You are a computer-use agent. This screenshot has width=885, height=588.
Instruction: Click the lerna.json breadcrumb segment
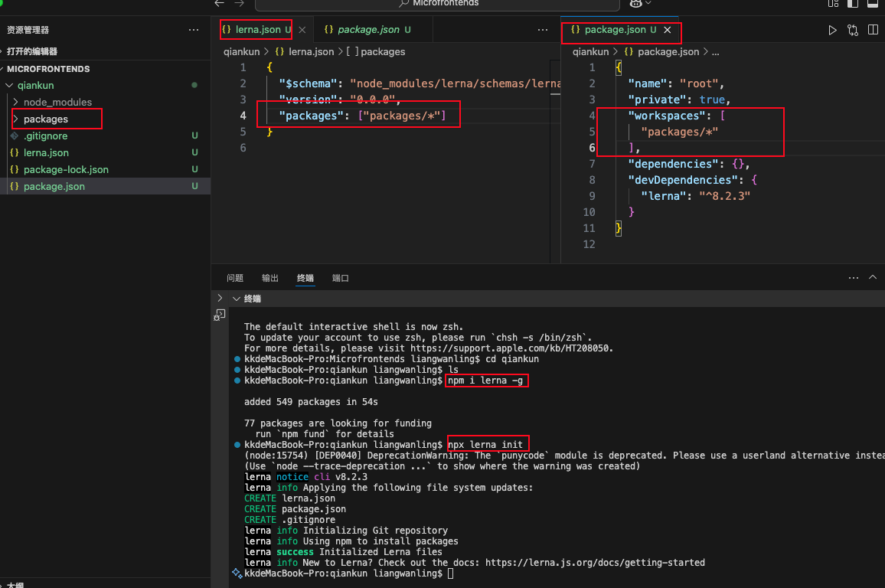pyautogui.click(x=311, y=52)
